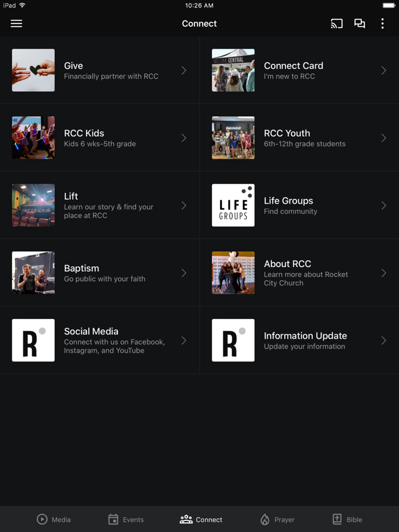
Task: Tap the Prayer flame icon
Action: click(265, 519)
